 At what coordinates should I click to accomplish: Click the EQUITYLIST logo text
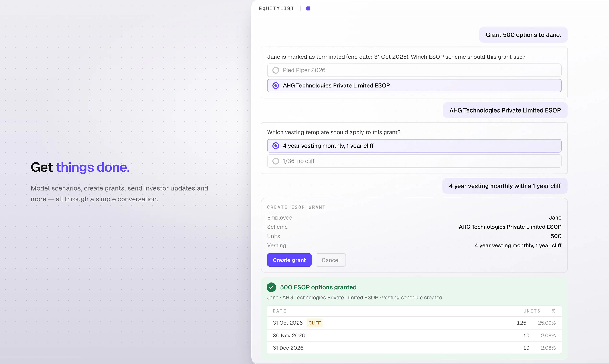tap(276, 8)
